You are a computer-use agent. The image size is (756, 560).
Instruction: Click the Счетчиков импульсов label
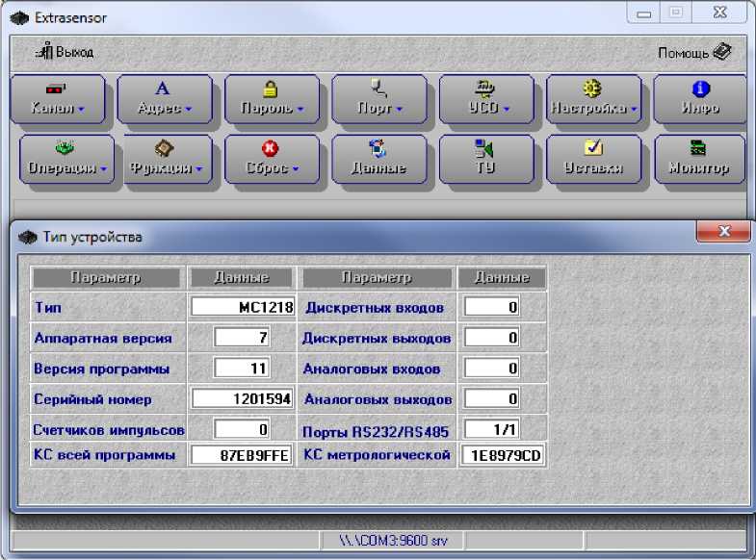click(x=109, y=429)
